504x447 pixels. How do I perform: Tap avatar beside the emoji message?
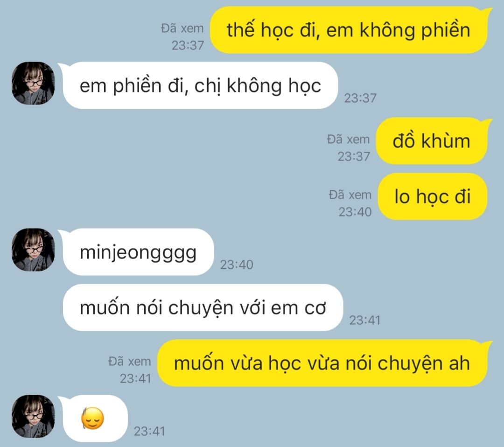tap(33, 416)
